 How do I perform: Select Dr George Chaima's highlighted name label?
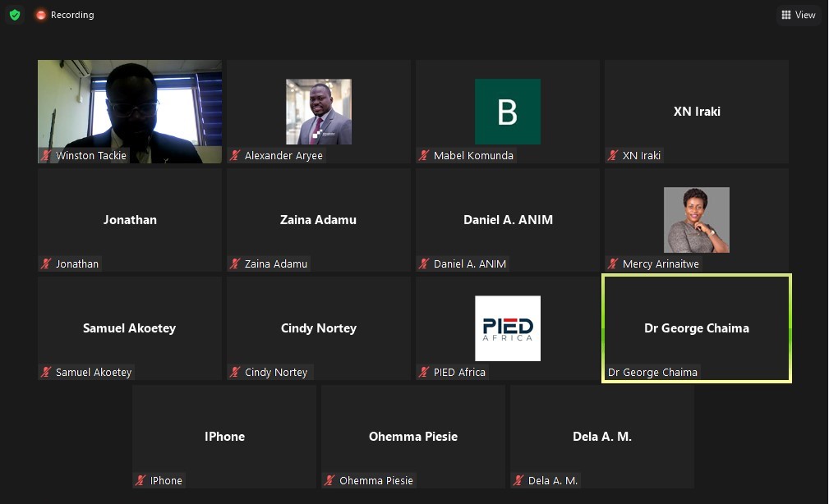pyautogui.click(x=653, y=372)
